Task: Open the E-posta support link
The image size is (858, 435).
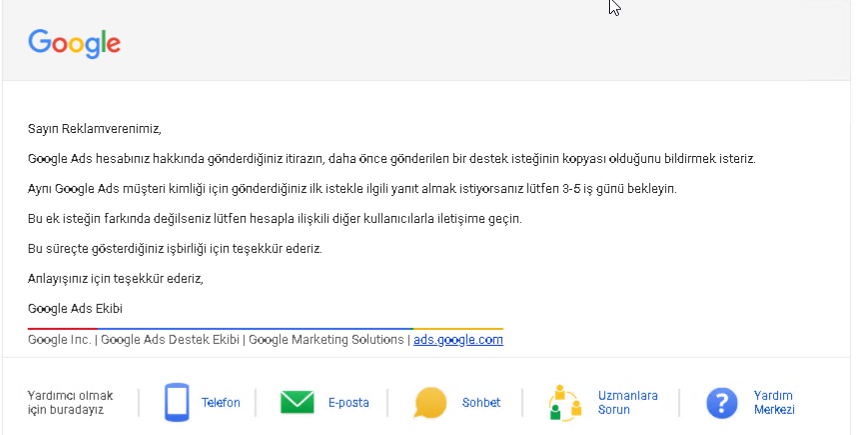Action: click(349, 403)
